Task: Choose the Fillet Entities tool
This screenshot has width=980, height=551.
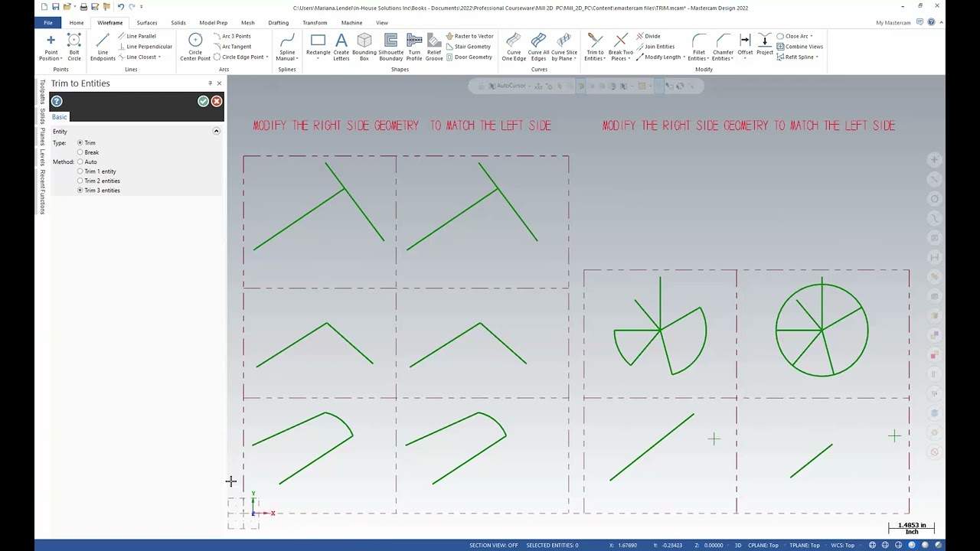Action: 698,47
